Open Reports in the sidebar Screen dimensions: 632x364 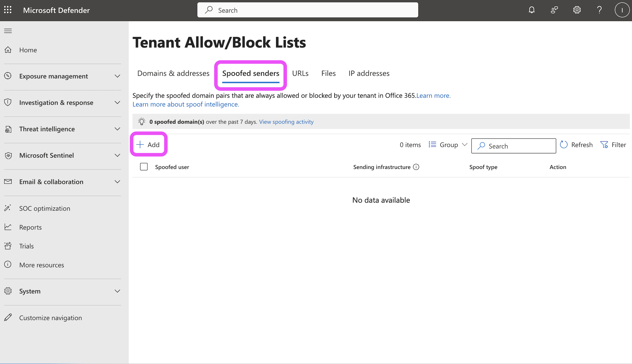point(31,227)
